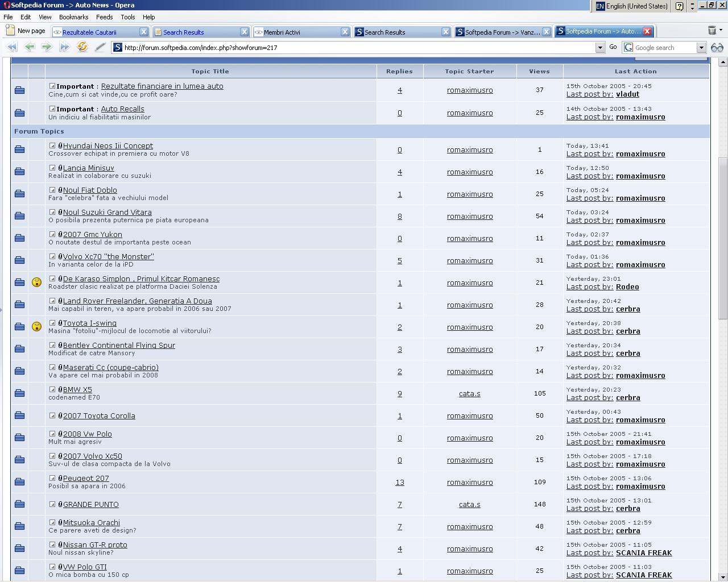Open the topic 2007 Toyota Corolla
Image resolution: width=728 pixels, height=582 pixels.
coord(99,416)
